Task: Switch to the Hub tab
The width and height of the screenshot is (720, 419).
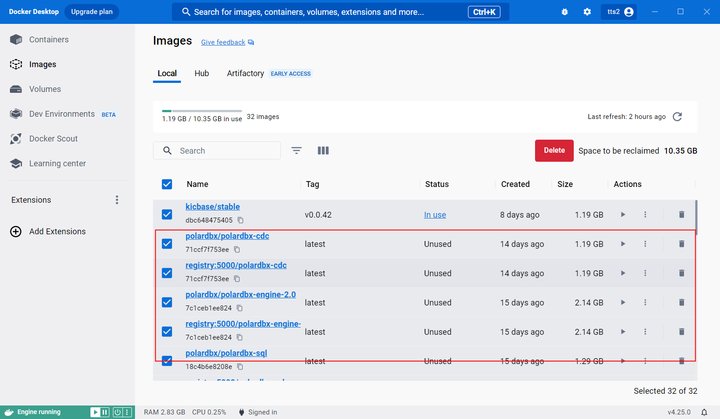Action: click(x=202, y=74)
